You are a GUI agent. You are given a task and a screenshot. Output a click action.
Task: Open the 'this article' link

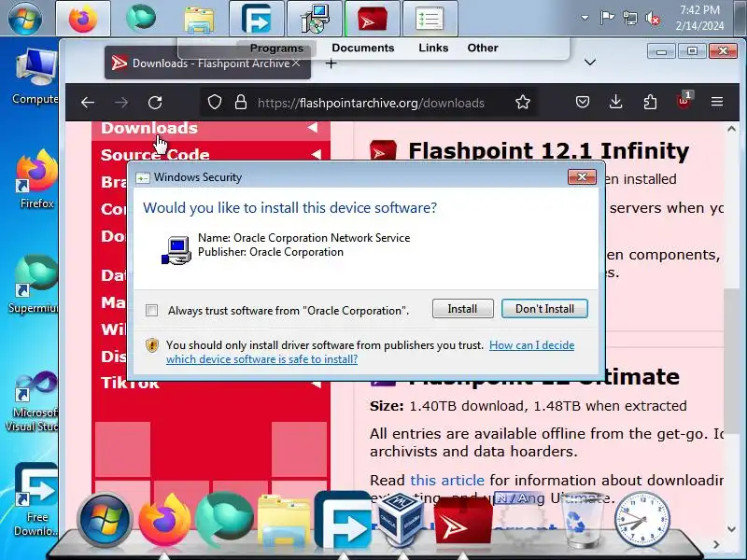[447, 480]
